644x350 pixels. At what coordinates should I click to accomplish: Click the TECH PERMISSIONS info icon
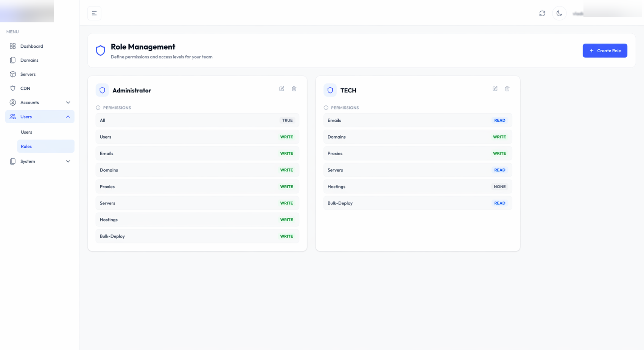(326, 108)
